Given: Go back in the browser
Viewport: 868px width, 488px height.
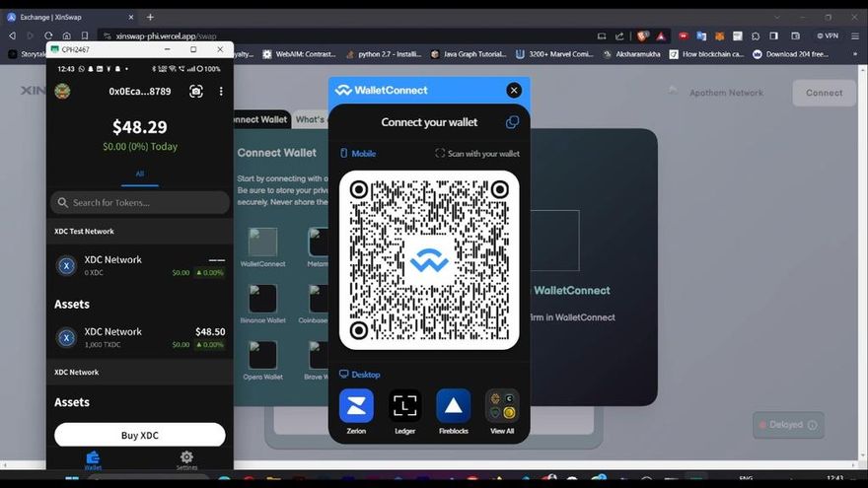Looking at the screenshot, I should coord(12,35).
